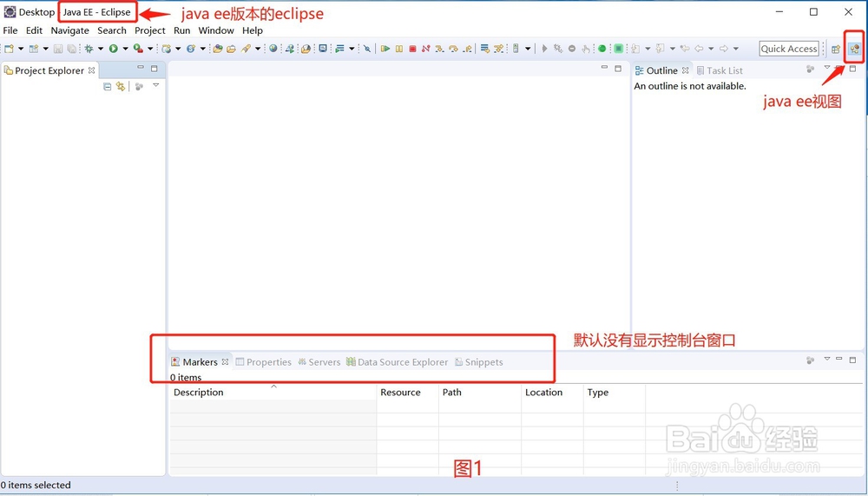Switch to the Task List tab

click(720, 70)
